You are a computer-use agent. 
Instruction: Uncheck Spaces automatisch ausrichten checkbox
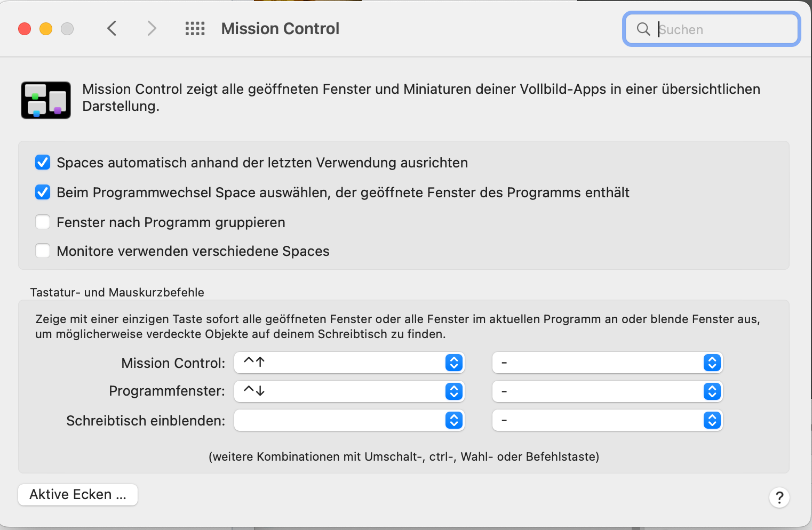pos(43,162)
